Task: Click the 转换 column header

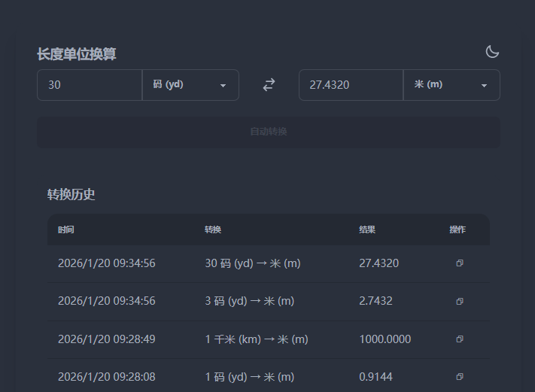Action: 213,229
